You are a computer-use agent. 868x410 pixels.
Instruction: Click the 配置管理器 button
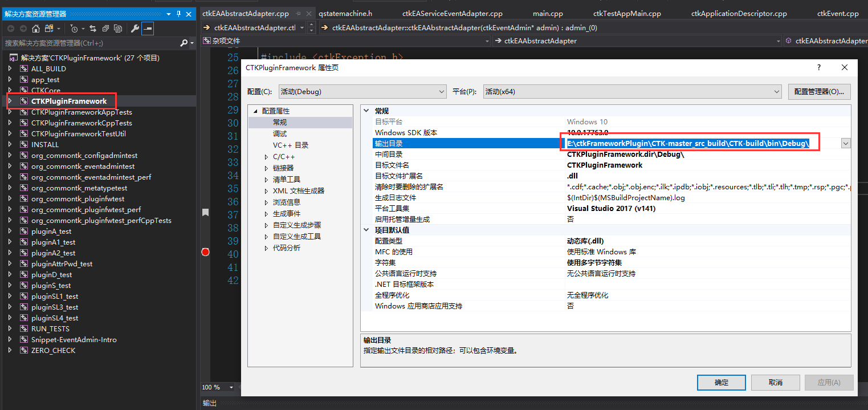click(x=819, y=91)
